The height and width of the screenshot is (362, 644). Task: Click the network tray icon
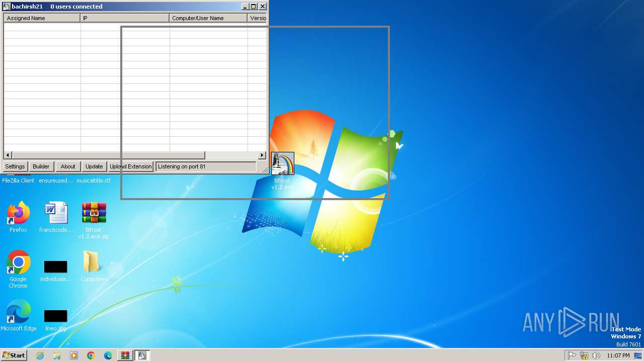[x=584, y=355]
